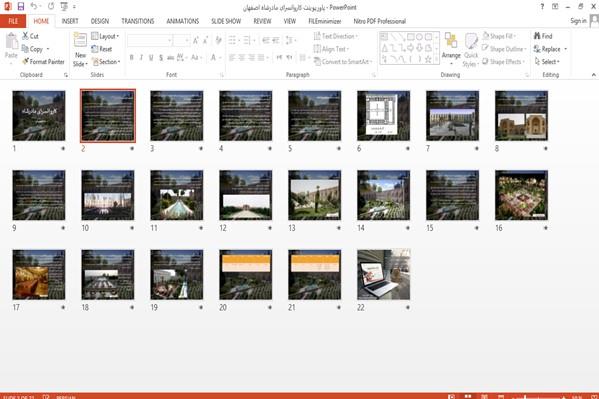This screenshot has height=399, width=599.
Task: Open Clipboard pane dialog launcher
Action: tap(66, 75)
